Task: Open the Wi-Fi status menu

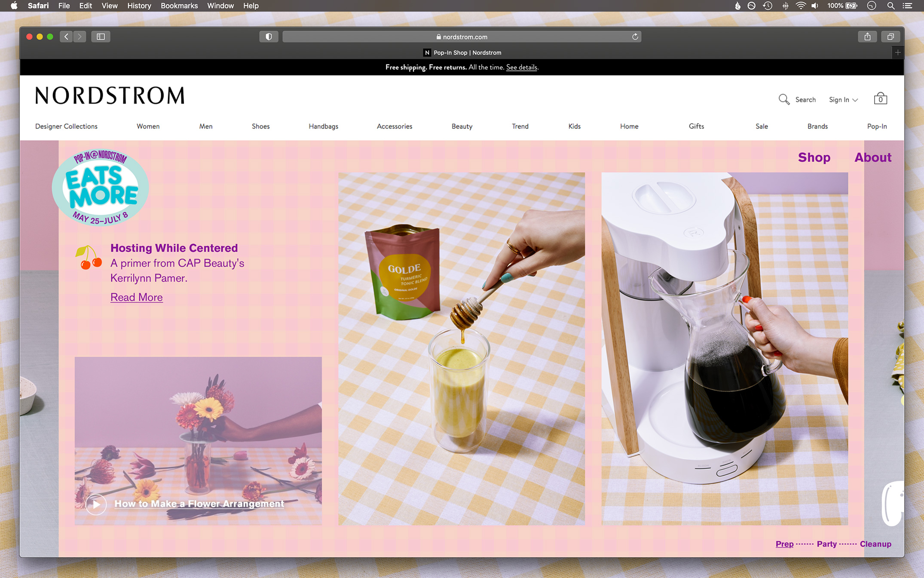Action: [x=800, y=6]
